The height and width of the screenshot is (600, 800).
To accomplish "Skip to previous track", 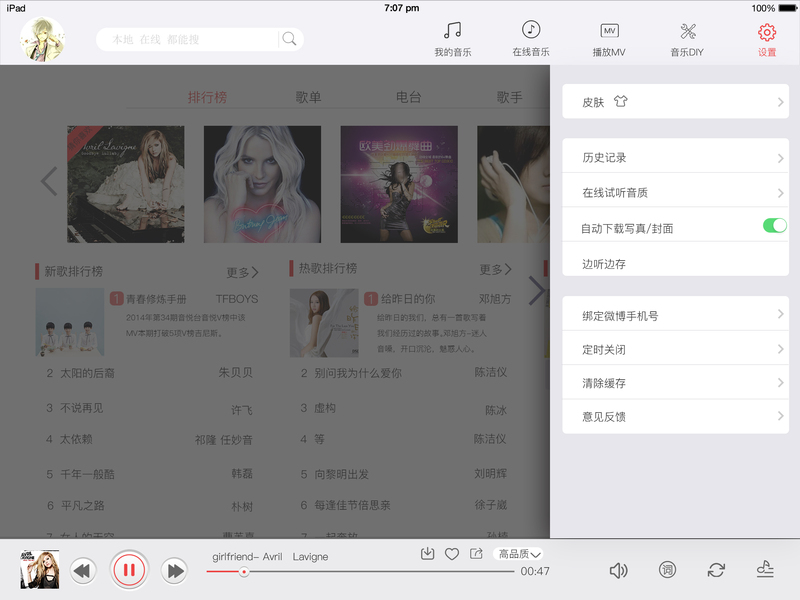I will click(83, 570).
